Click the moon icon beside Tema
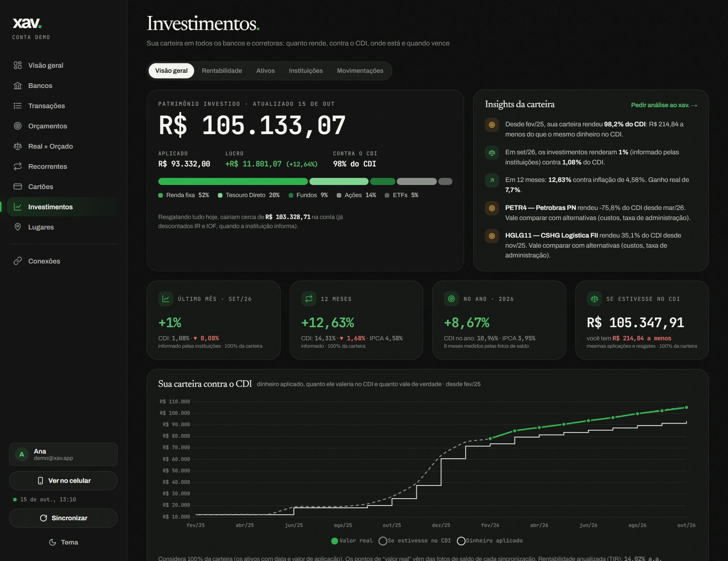 [53, 542]
